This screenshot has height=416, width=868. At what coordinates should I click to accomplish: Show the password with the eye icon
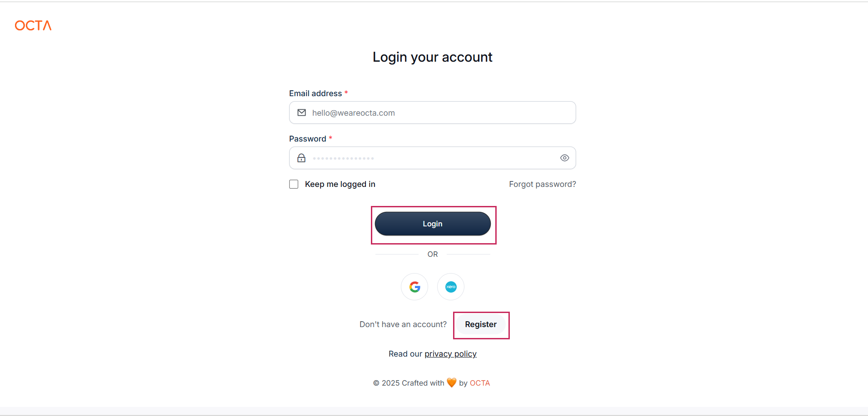564,158
